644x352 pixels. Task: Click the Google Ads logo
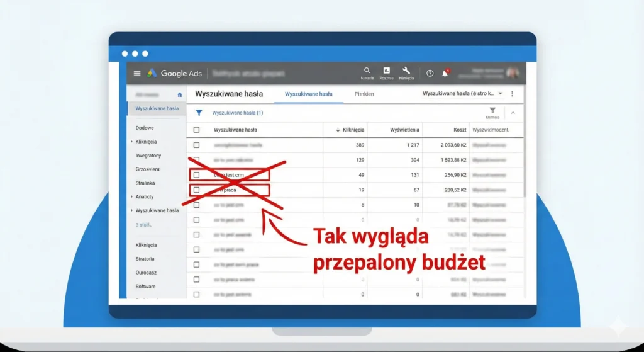[174, 73]
